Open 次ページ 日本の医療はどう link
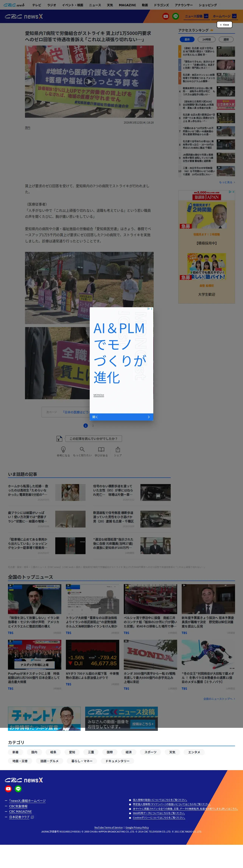 point(66,412)
